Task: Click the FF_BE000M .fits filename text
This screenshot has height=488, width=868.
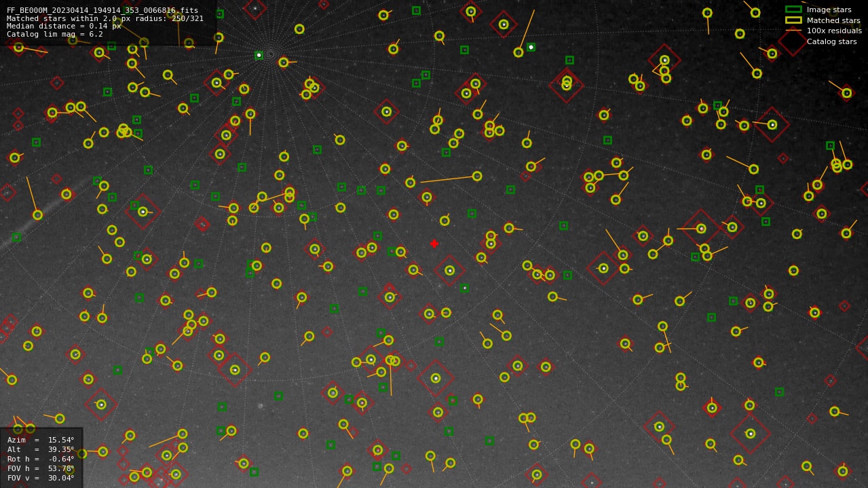Action: (102, 10)
